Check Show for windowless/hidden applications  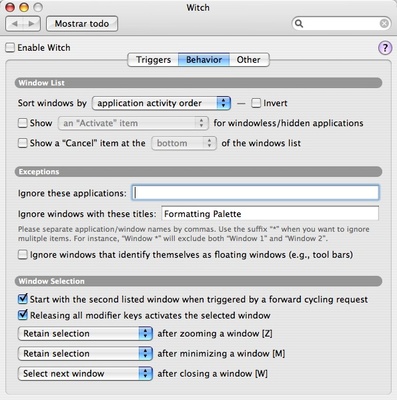22,123
